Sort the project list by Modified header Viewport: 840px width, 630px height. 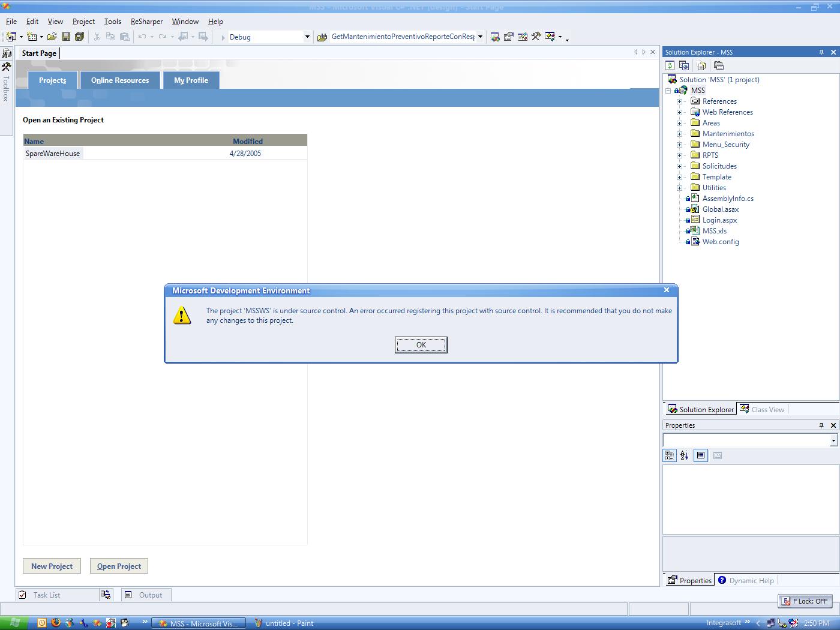tap(248, 141)
